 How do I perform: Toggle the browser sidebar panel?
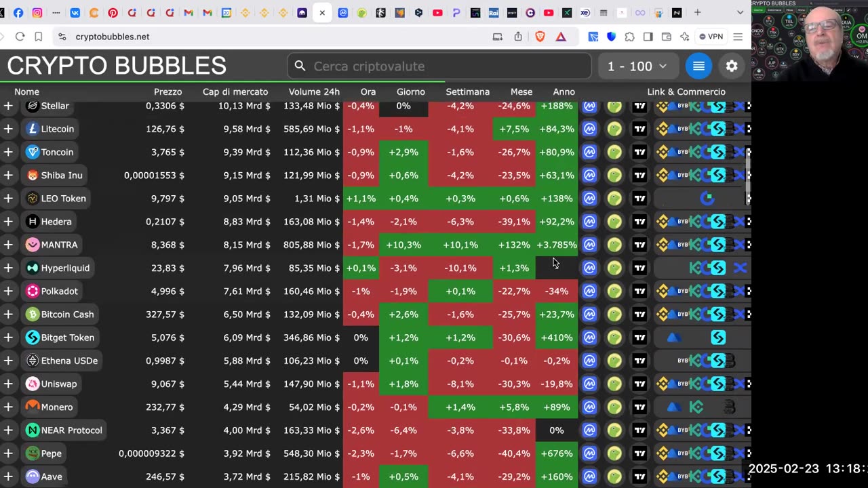pos(648,37)
